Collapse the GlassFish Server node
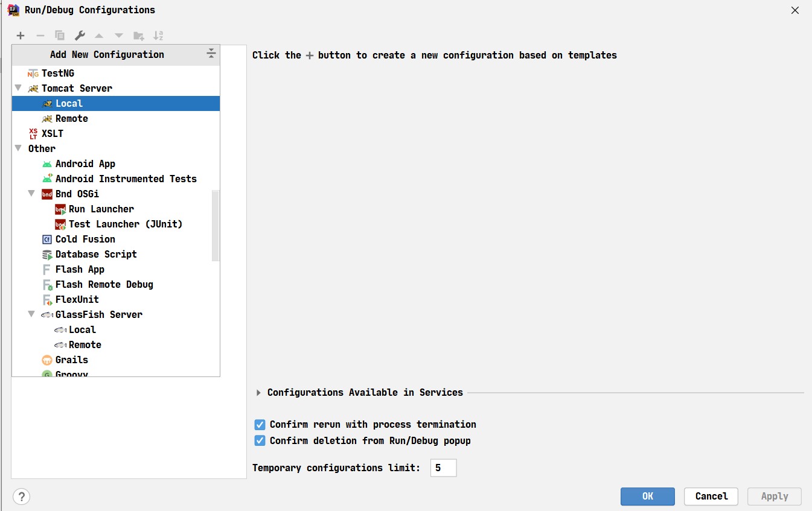The width and height of the screenshot is (812, 511). (31, 314)
